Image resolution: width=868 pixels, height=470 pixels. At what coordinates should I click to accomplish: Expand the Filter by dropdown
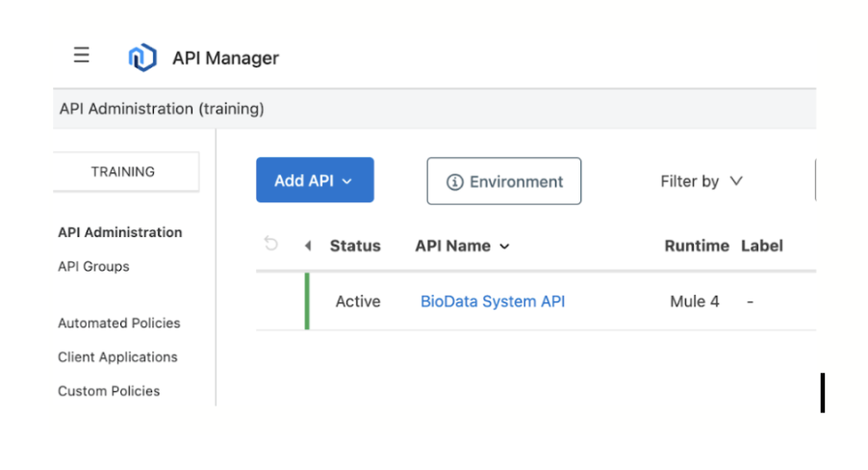point(702,181)
